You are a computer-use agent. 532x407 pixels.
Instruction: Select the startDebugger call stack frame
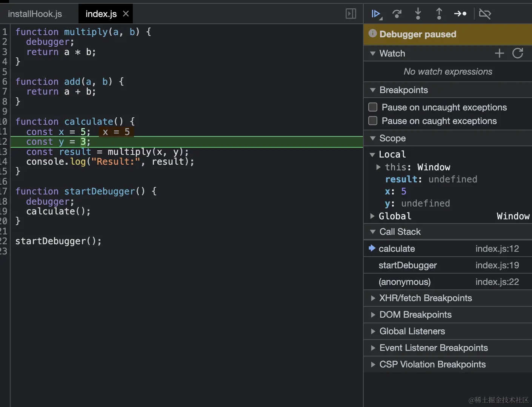448,265
